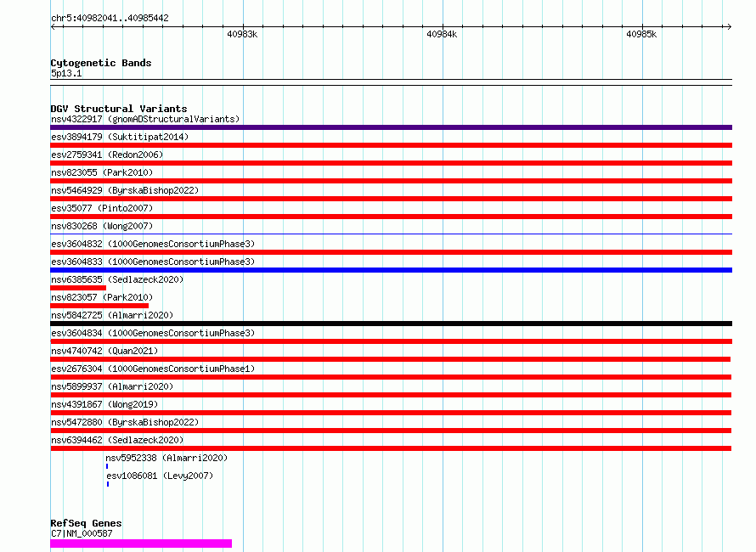Select the red esv3604832 variant bar
This screenshot has height=552, width=756.
tap(391, 252)
